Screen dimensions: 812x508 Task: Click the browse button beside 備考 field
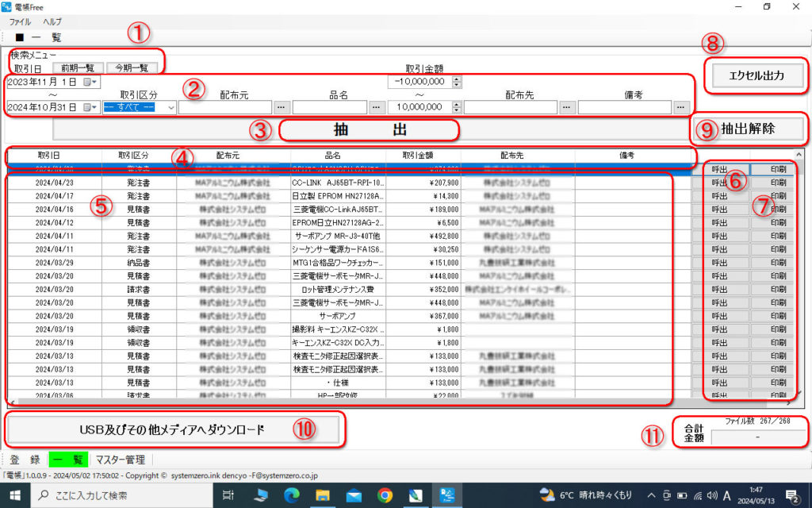[x=681, y=107]
